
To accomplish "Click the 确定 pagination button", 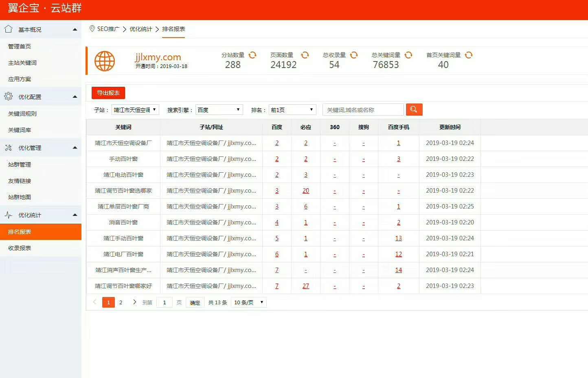I will pos(195,302).
